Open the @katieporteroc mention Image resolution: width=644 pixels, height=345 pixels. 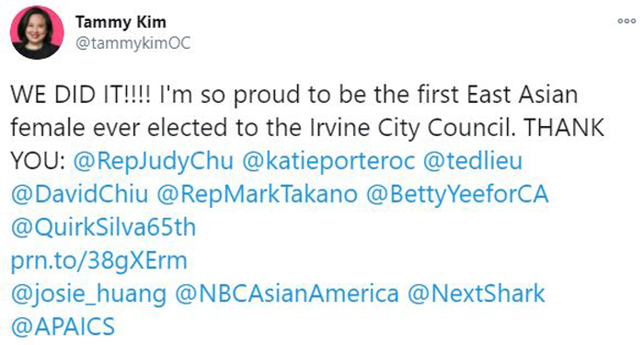click(x=328, y=161)
